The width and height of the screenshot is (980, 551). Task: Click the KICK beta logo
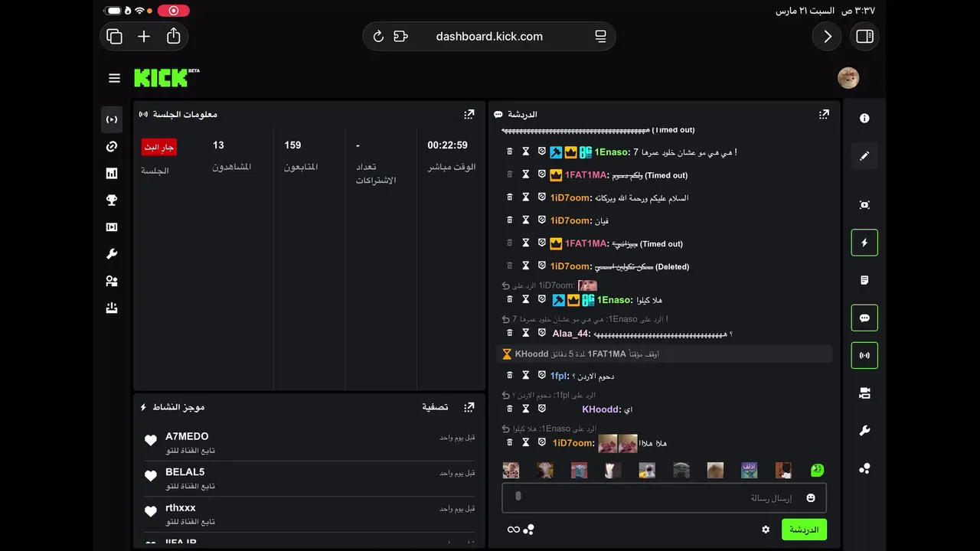(167, 77)
